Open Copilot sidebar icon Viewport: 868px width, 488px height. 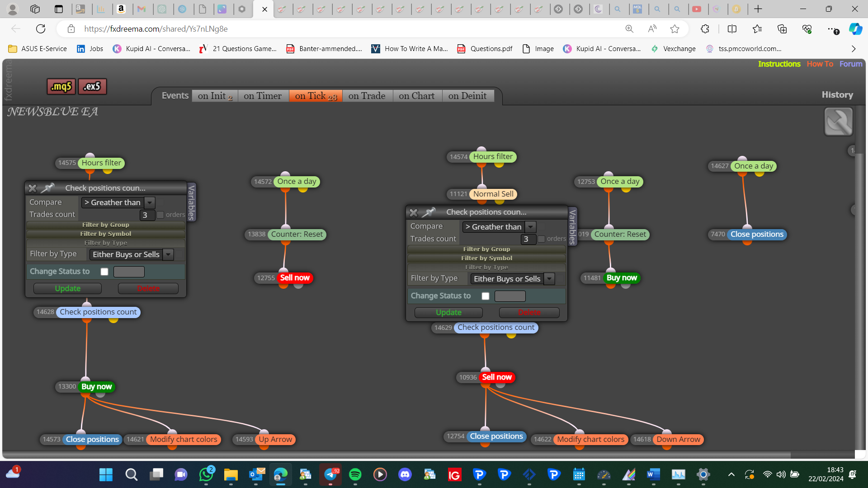[x=855, y=29]
